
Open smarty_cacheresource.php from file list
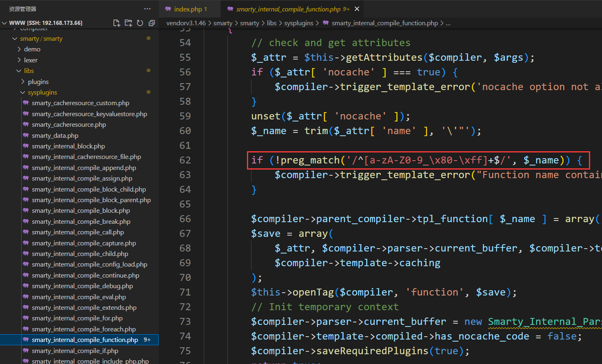coord(69,125)
